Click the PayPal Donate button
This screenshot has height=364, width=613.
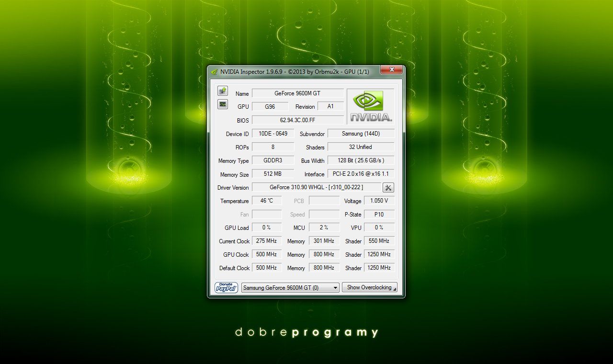226,287
